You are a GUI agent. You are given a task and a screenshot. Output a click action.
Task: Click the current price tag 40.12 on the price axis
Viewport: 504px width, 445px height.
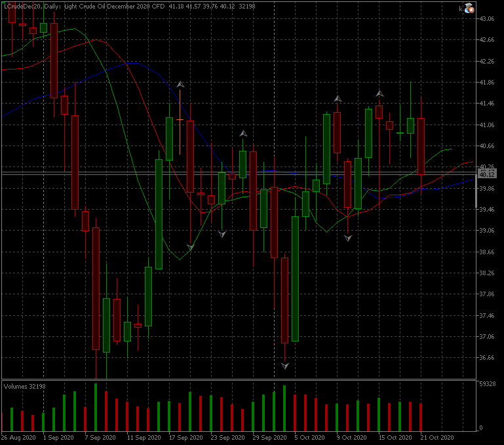coord(486,175)
